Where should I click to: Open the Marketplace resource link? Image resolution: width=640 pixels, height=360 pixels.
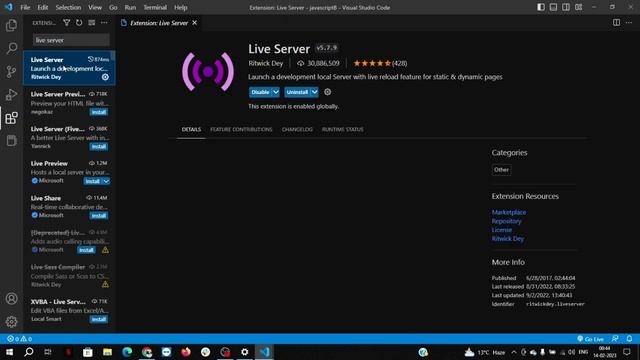coord(509,212)
